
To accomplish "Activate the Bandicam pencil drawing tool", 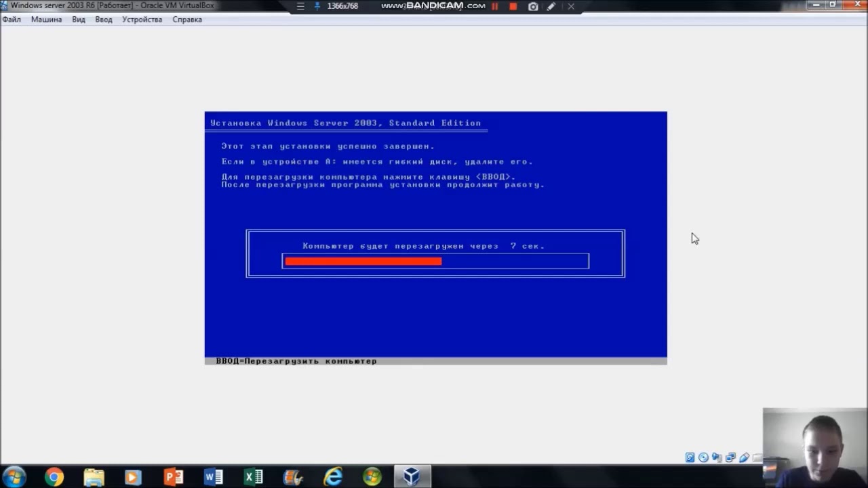I will click(551, 6).
